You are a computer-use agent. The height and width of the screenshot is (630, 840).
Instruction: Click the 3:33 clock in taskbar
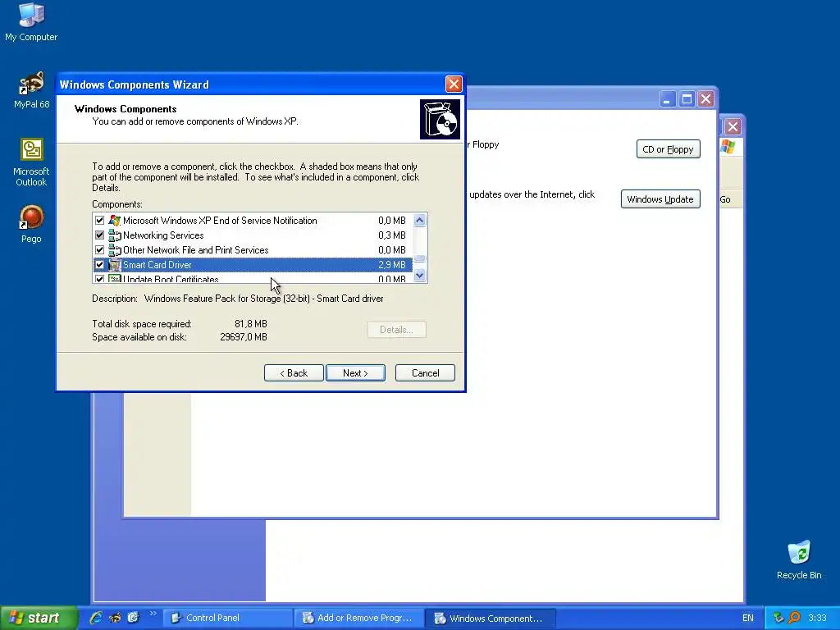pos(817,618)
